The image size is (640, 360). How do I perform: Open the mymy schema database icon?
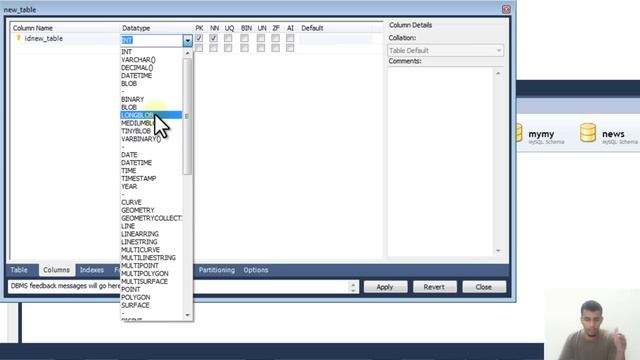pos(520,133)
